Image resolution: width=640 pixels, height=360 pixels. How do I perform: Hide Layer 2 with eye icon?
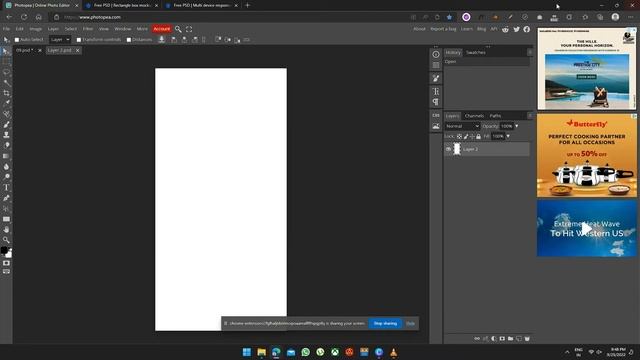tap(449, 149)
